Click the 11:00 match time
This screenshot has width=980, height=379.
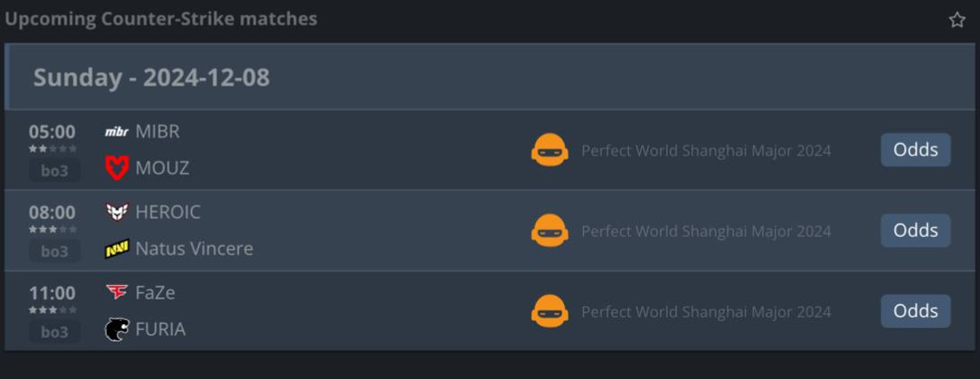[x=52, y=293]
